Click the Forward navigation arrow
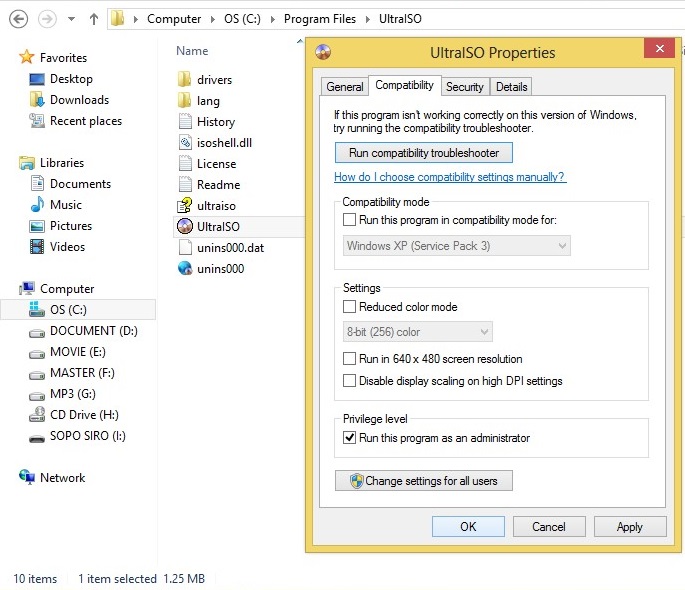Image resolution: width=685 pixels, height=590 pixels. [47, 19]
